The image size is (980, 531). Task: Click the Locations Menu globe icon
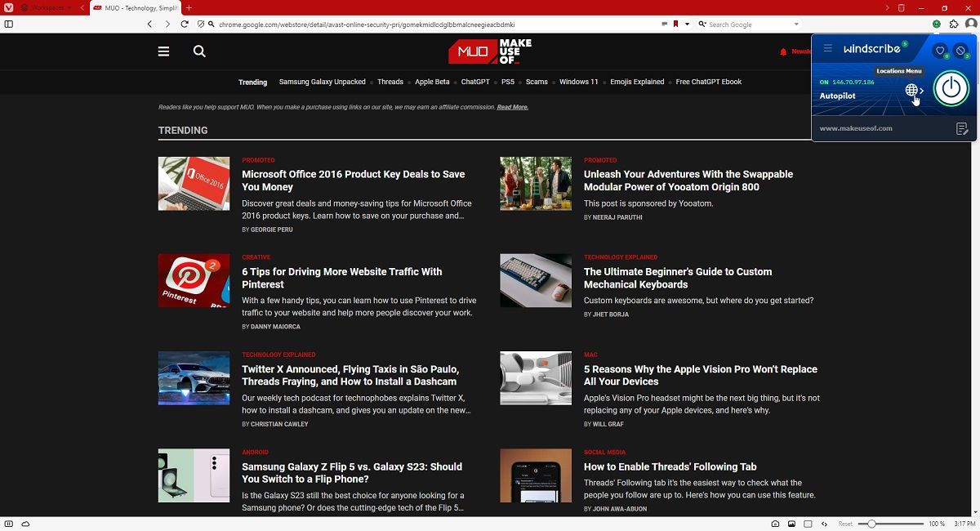[911, 90]
